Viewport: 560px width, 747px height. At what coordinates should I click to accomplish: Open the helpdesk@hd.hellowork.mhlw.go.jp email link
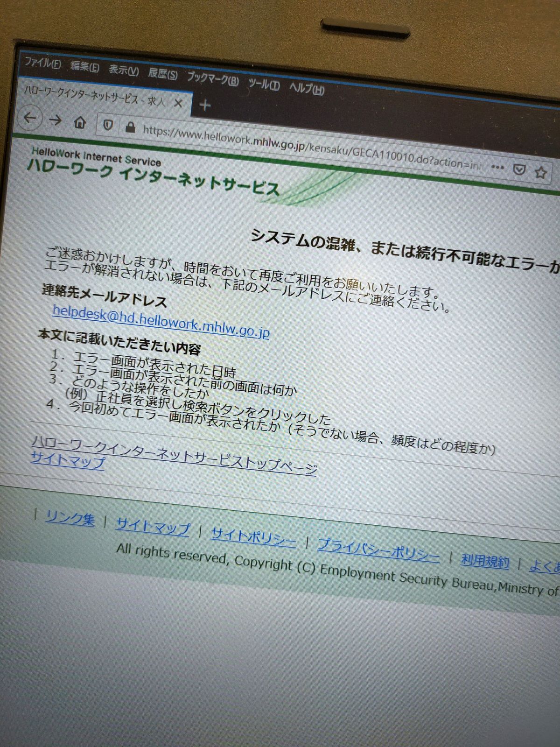[x=161, y=321]
